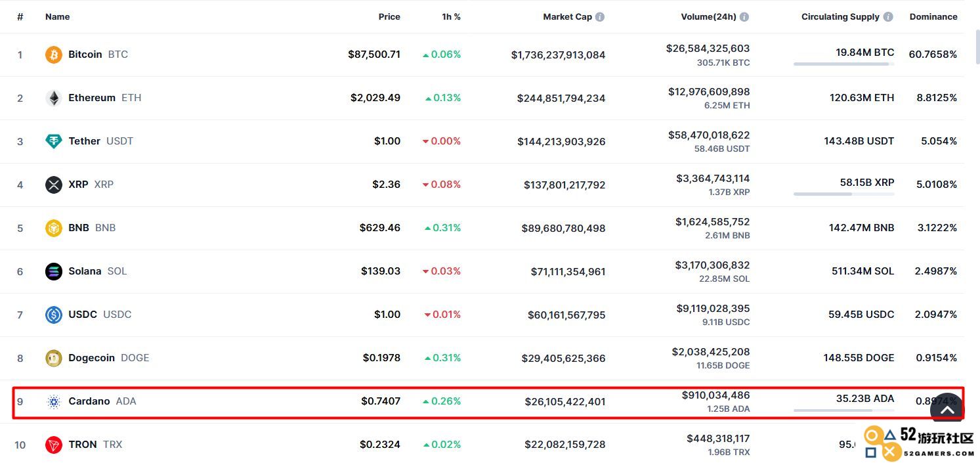This screenshot has width=980, height=465.
Task: Click Bitcoin 1h change 0.06%
Action: [442, 55]
